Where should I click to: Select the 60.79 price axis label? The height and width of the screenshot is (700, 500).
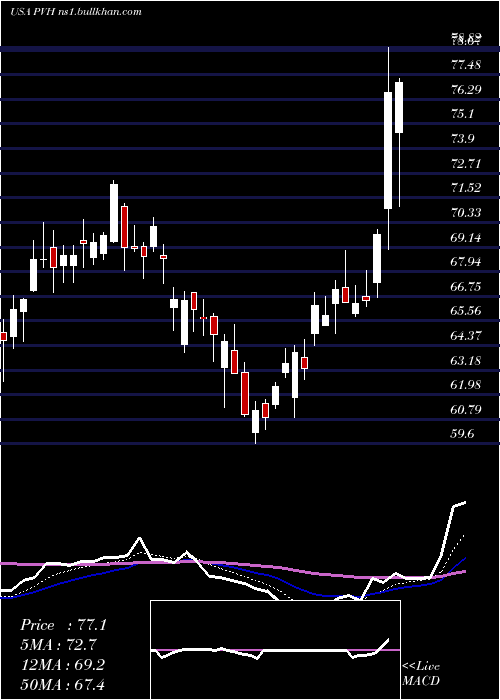click(466, 410)
